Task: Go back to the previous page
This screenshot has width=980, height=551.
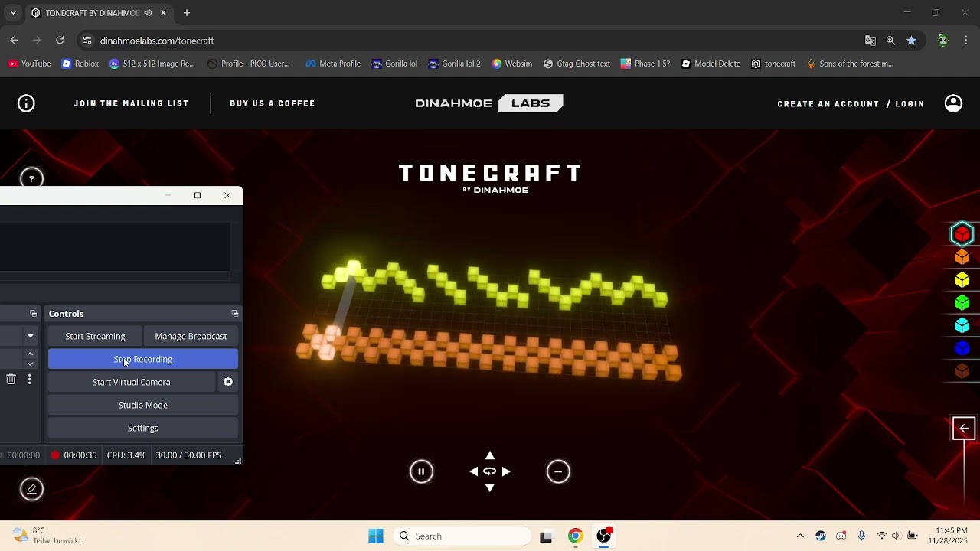Action: tap(14, 41)
